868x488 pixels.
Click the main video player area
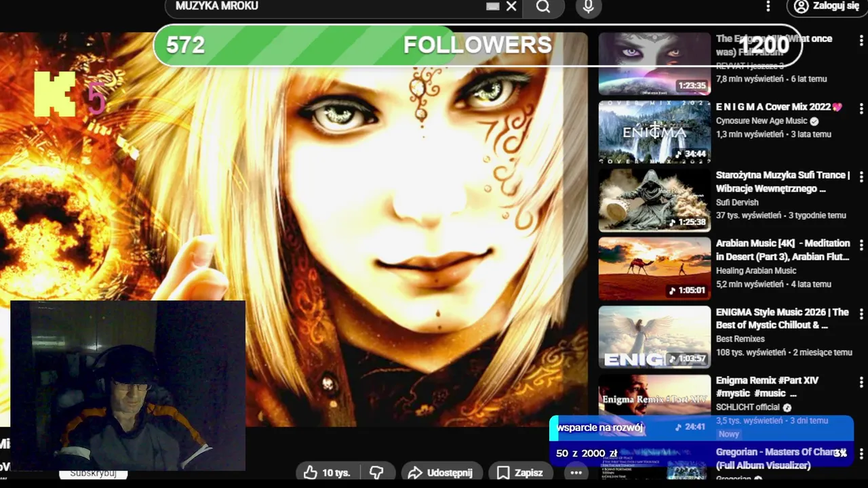[x=294, y=230]
